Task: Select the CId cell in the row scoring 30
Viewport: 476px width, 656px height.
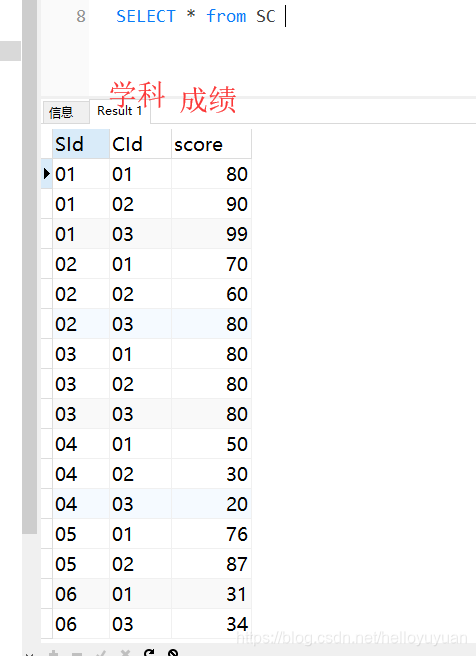Action: pos(140,474)
